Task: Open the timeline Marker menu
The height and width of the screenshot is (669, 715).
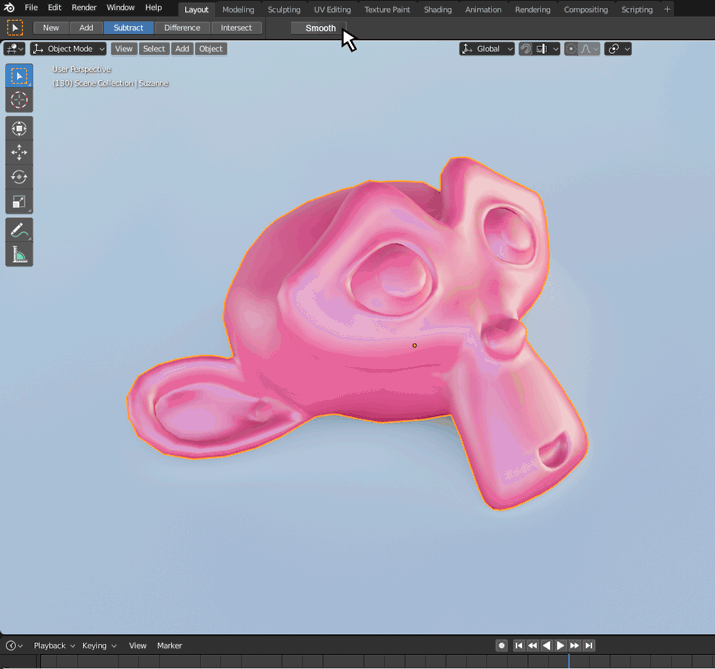Action: (x=169, y=645)
